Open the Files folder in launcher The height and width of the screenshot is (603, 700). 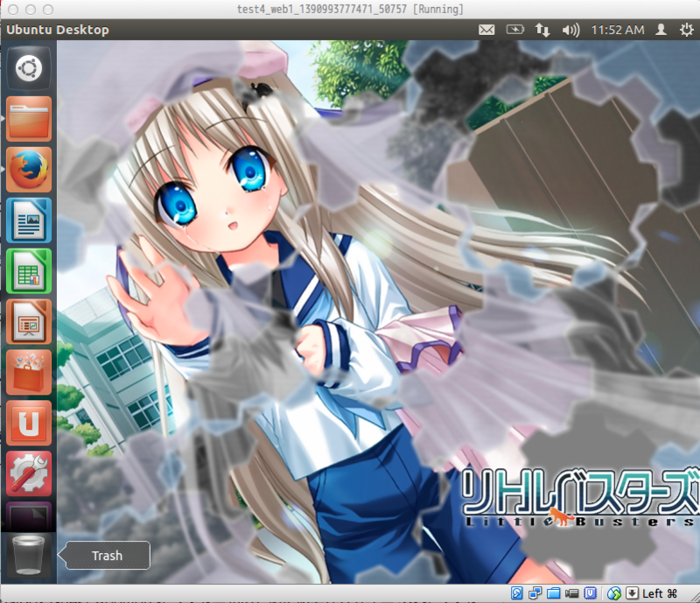tap(29, 119)
